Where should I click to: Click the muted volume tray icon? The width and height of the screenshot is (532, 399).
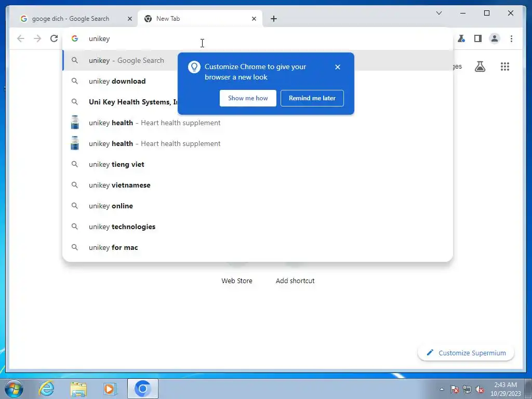[480, 389]
